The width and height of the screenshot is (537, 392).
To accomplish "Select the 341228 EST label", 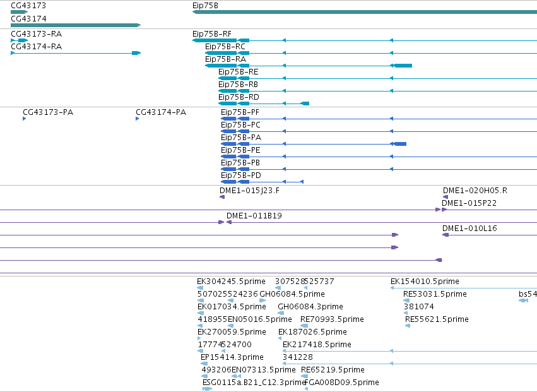I will tap(298, 357).
